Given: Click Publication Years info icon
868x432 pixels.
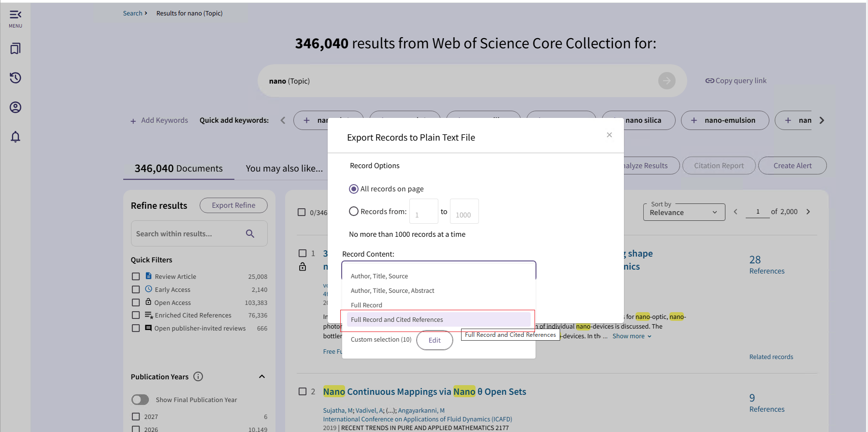Looking at the screenshot, I should pos(198,376).
